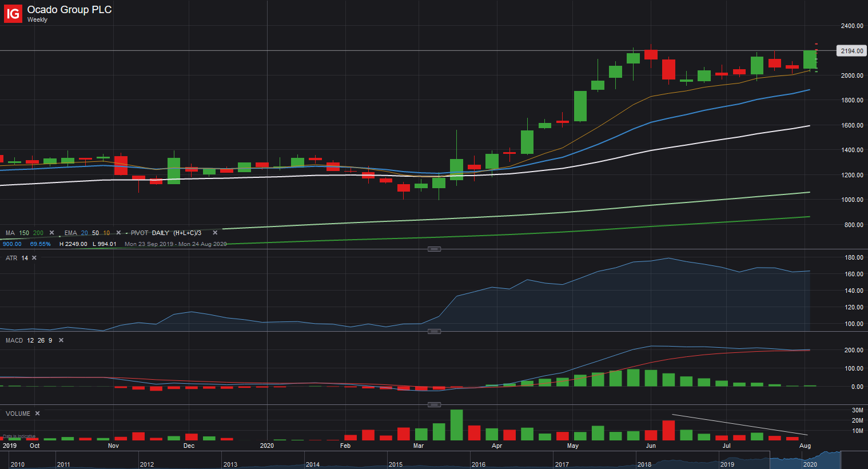This screenshot has width=868, height=469.
Task: Jump to 2015 in the timeline navigator
Action: (396, 464)
